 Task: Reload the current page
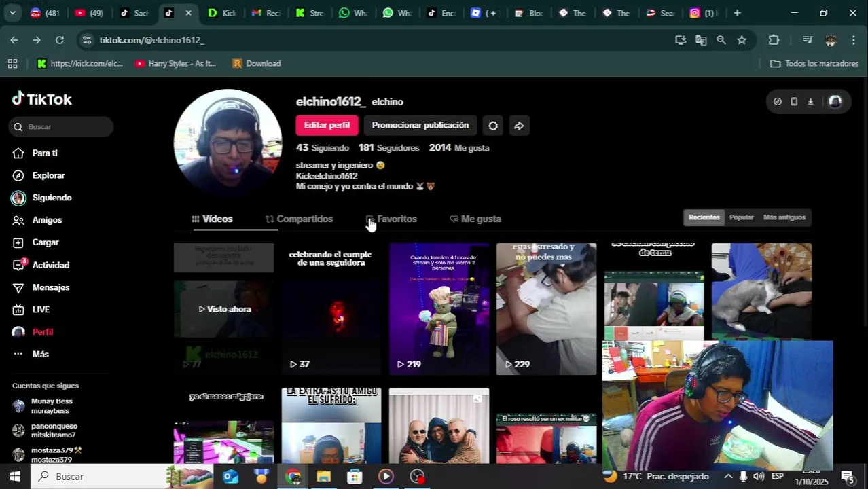(60, 40)
